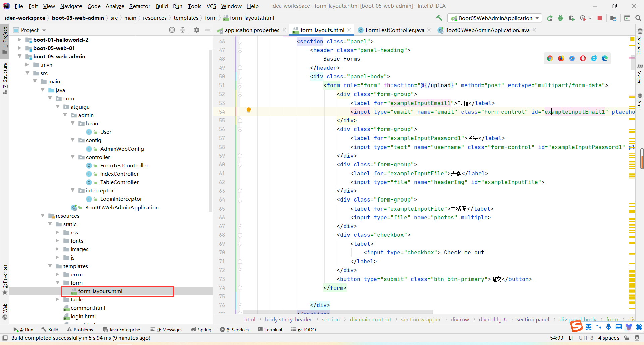Open the Terminal tool window button
The image size is (644, 345).
tap(270, 330)
